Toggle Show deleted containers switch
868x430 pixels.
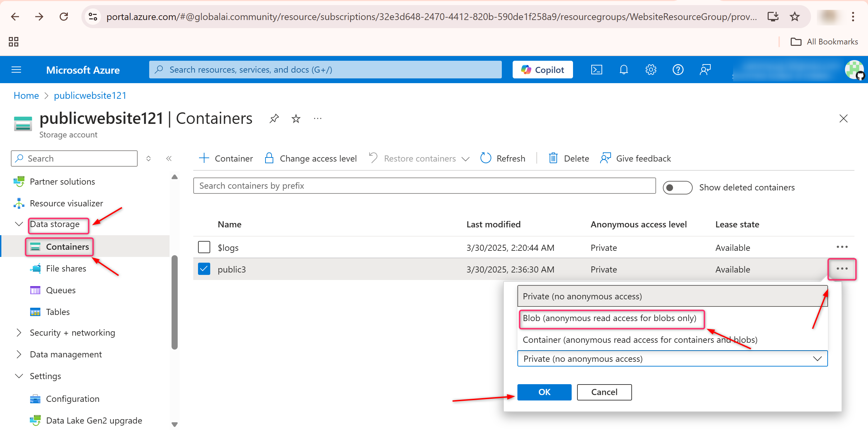[677, 187]
